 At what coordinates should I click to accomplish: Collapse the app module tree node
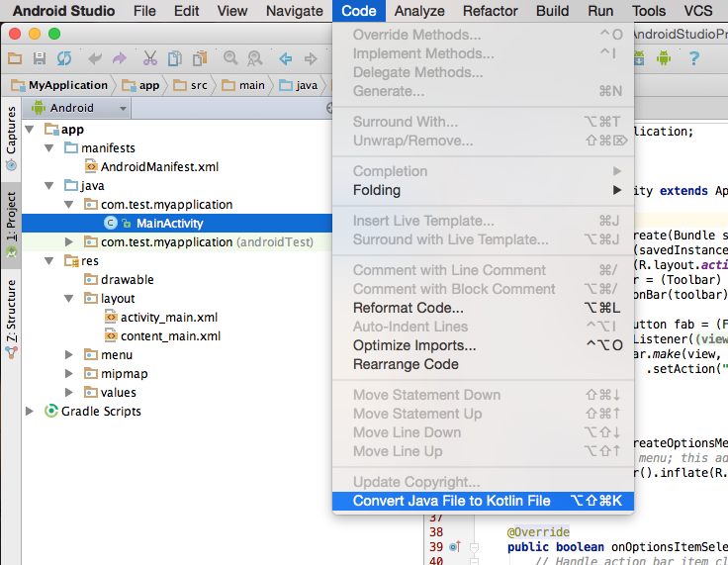(30, 130)
